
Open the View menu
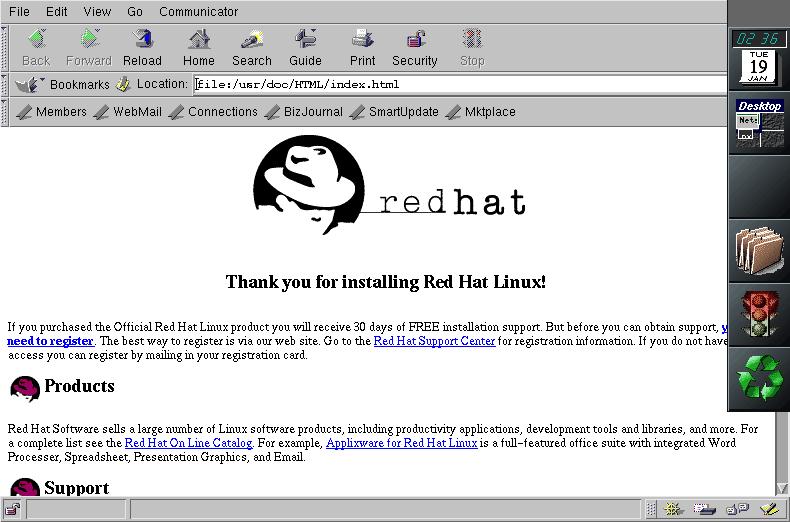pos(97,11)
